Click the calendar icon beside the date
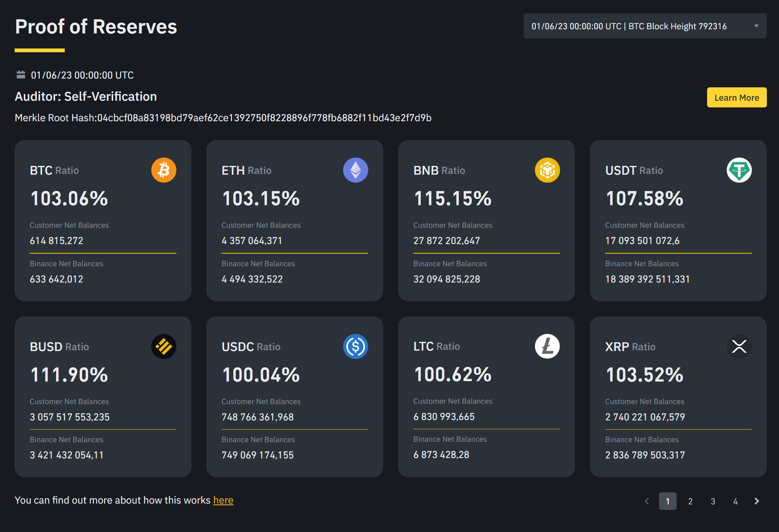Screen dimensions: 779x532 21,75
